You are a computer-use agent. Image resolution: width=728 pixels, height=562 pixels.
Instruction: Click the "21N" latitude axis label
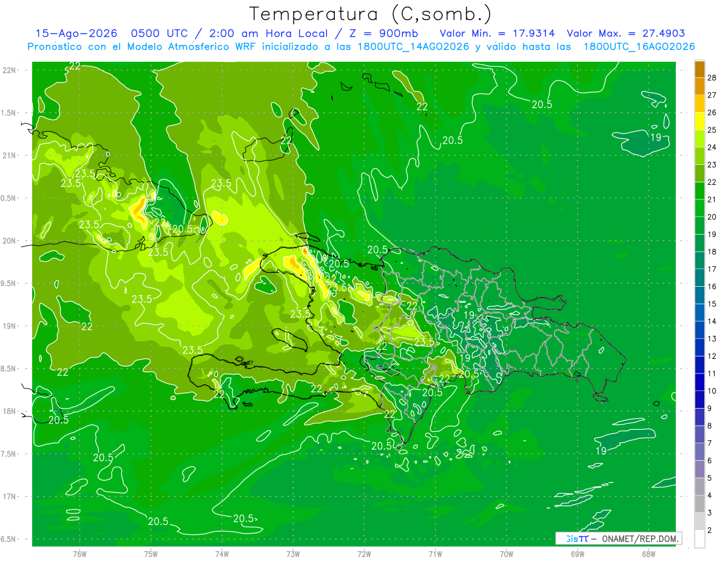pyautogui.click(x=10, y=155)
